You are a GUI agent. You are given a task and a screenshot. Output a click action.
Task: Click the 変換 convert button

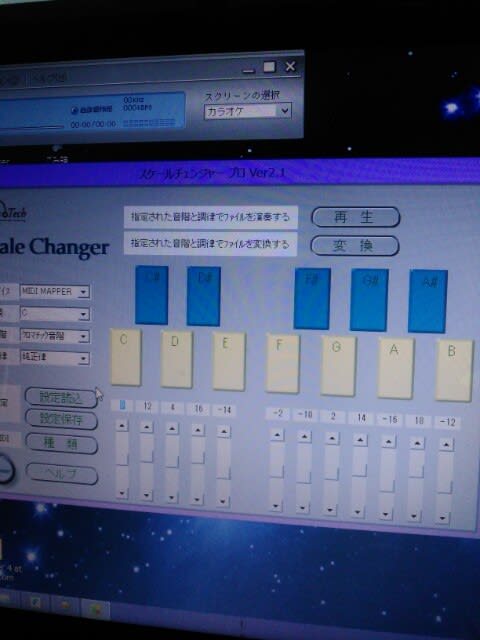click(x=355, y=246)
